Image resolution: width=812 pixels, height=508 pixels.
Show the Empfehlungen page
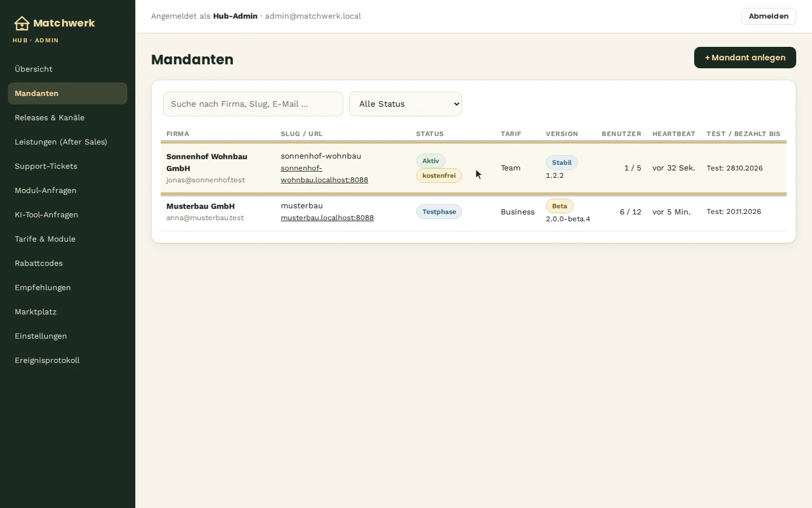point(68,287)
